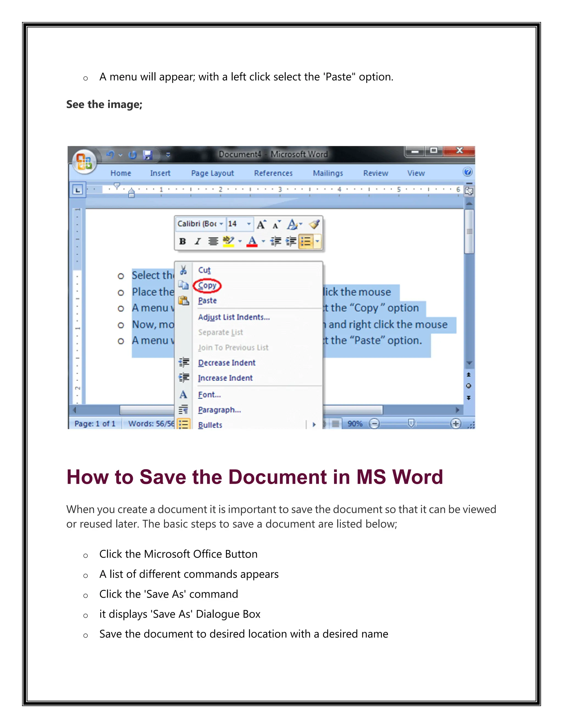Click the Undo arrow in Quick Access
Viewport: 563px width, 728px height.
click(x=110, y=155)
